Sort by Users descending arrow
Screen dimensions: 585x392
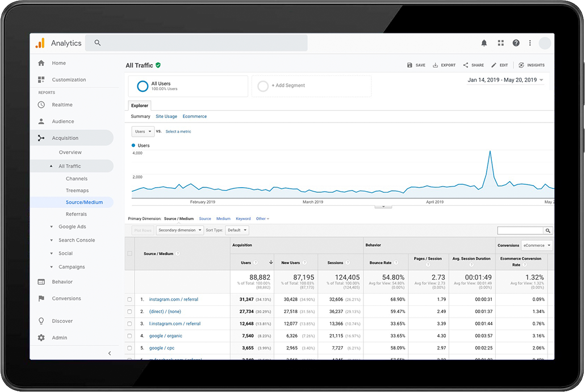pyautogui.click(x=271, y=262)
